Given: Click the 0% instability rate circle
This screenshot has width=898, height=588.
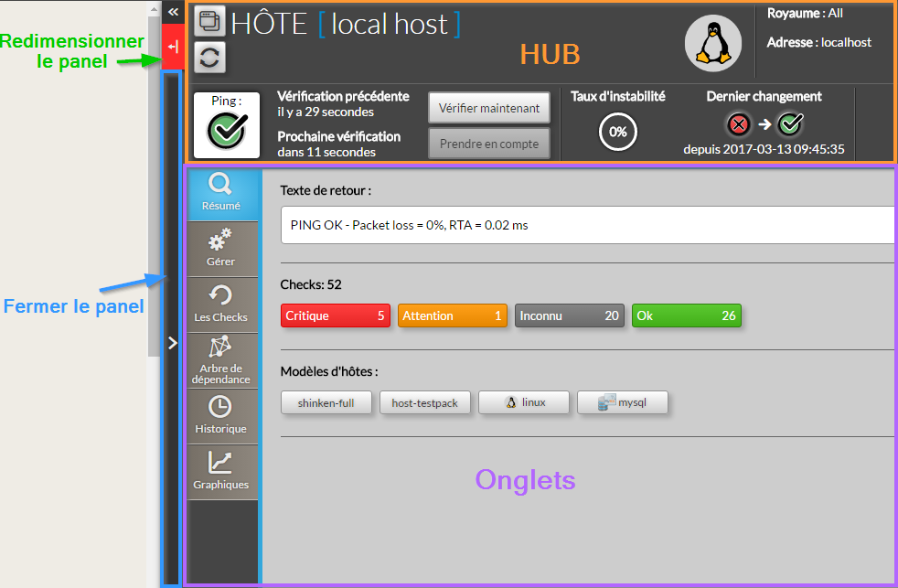Looking at the screenshot, I should click(x=617, y=132).
